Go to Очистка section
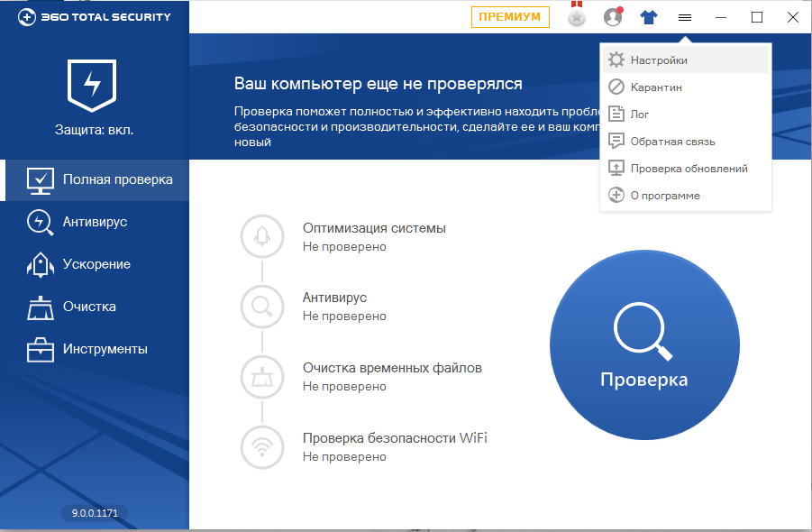This screenshot has width=812, height=532. pos(95,307)
